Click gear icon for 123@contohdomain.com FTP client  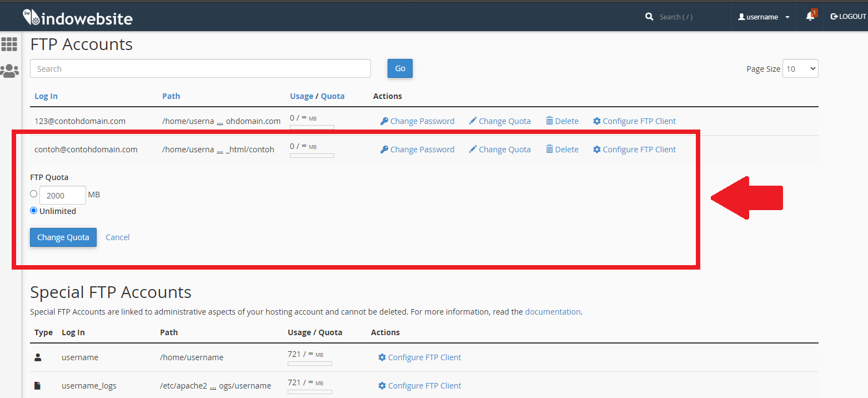[597, 121]
